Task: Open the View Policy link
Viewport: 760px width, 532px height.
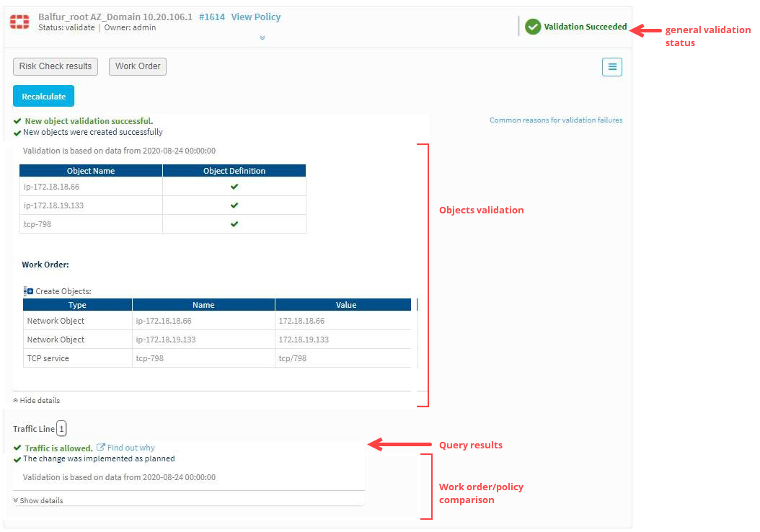Action: coord(256,17)
